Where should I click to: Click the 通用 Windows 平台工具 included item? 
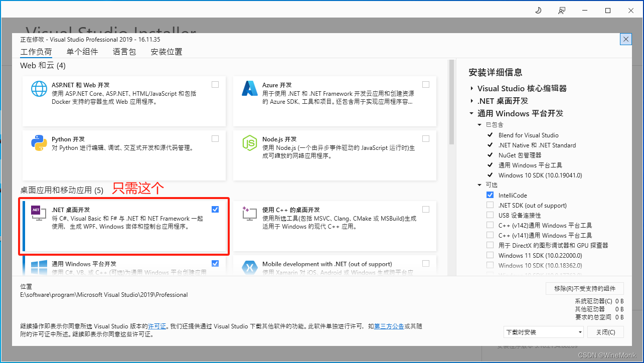click(x=530, y=165)
